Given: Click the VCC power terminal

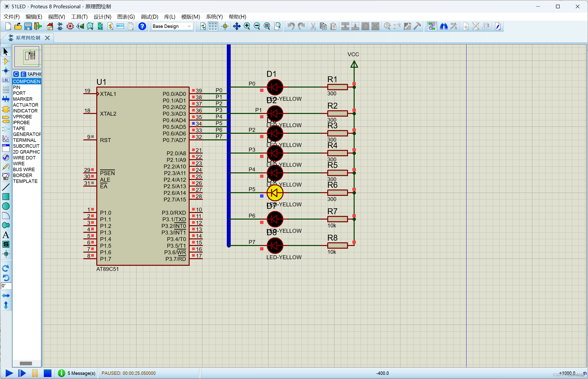Looking at the screenshot, I should (354, 65).
